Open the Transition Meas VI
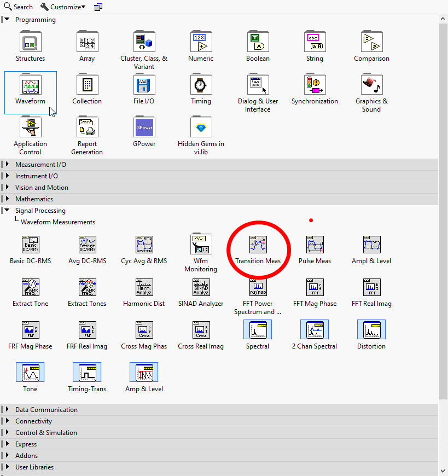The image size is (448, 476). (x=258, y=246)
